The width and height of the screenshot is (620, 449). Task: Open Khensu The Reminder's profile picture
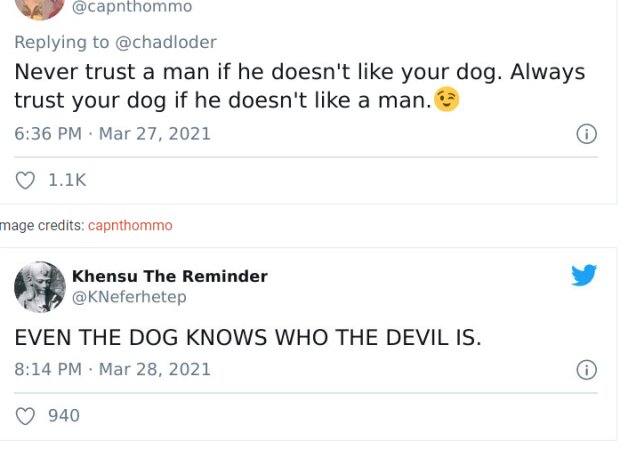(40, 286)
